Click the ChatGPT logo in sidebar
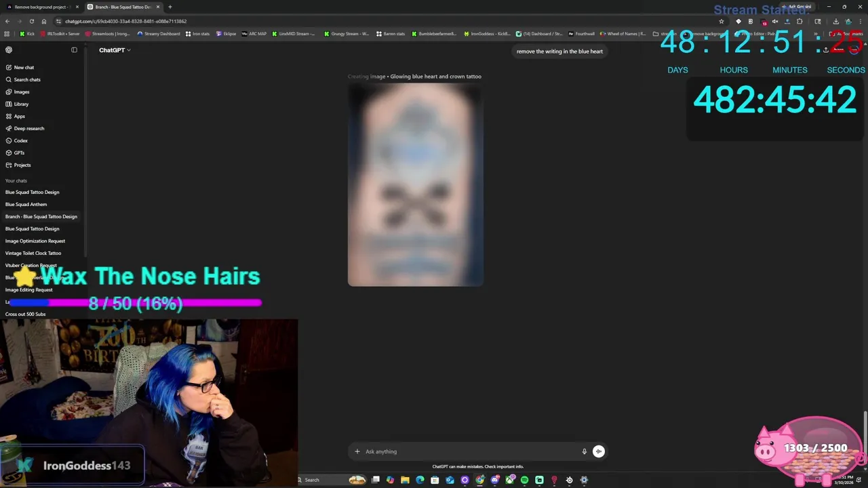Screen dimensions: 868x488 (9, 49)
